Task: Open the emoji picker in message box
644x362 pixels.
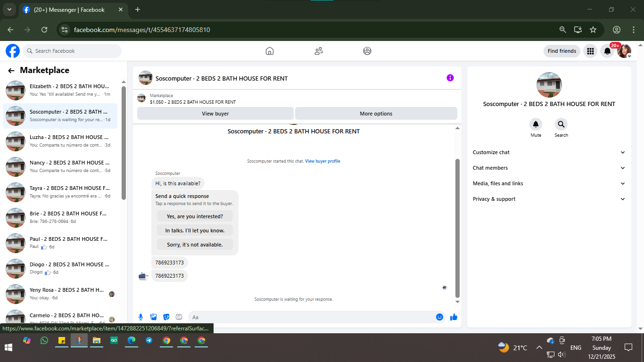Action: pos(439,317)
